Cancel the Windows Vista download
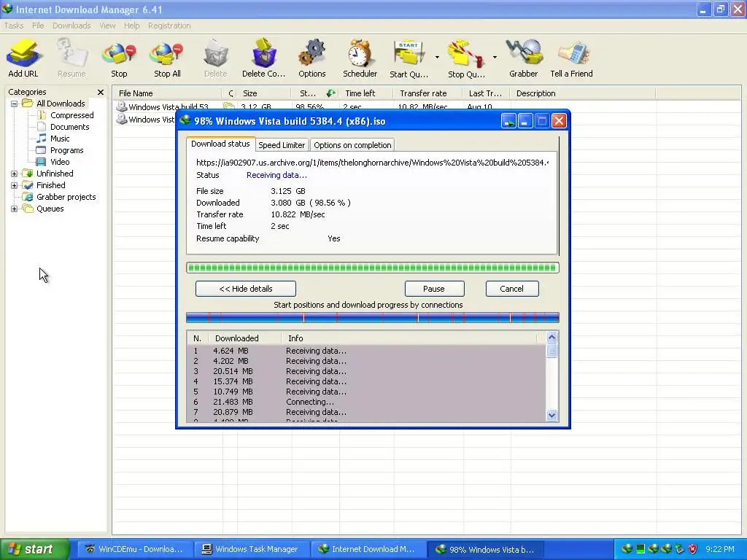Viewport: 747px width, 560px height. (512, 289)
